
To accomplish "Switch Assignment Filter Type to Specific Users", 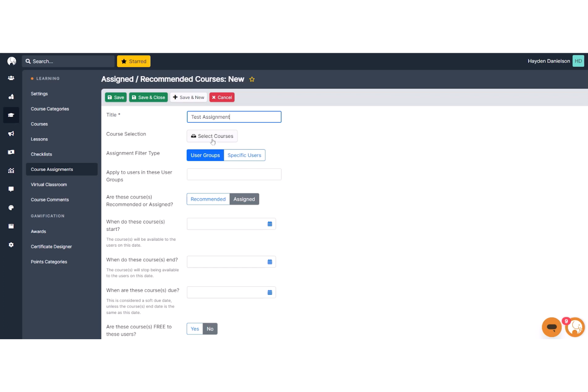I will 244,155.
